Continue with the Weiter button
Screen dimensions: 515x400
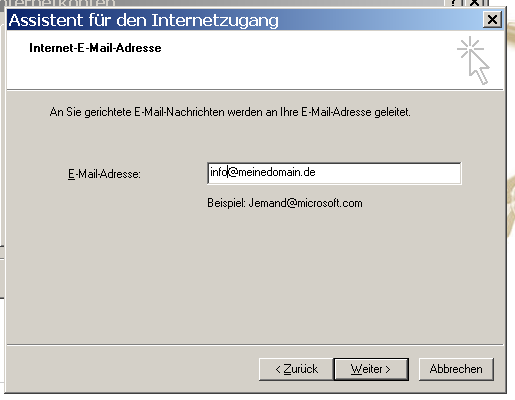coord(371,369)
